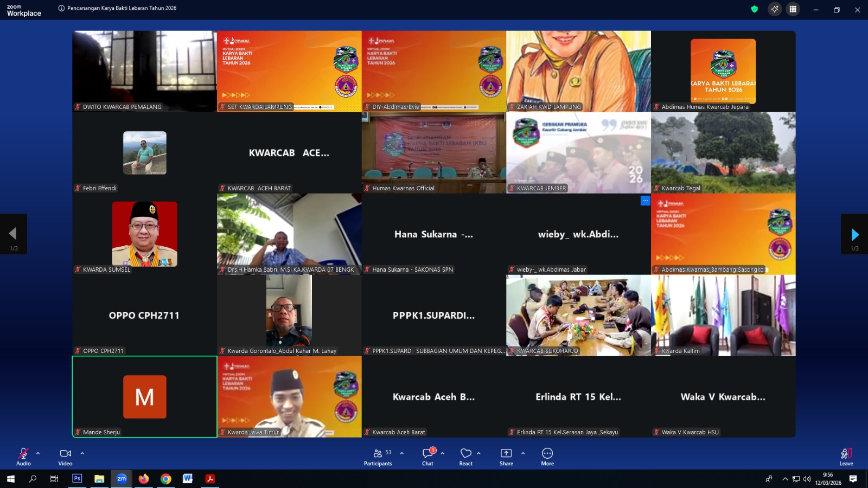Select the Mande Sherju video tile
The image size is (868, 488).
(144, 396)
